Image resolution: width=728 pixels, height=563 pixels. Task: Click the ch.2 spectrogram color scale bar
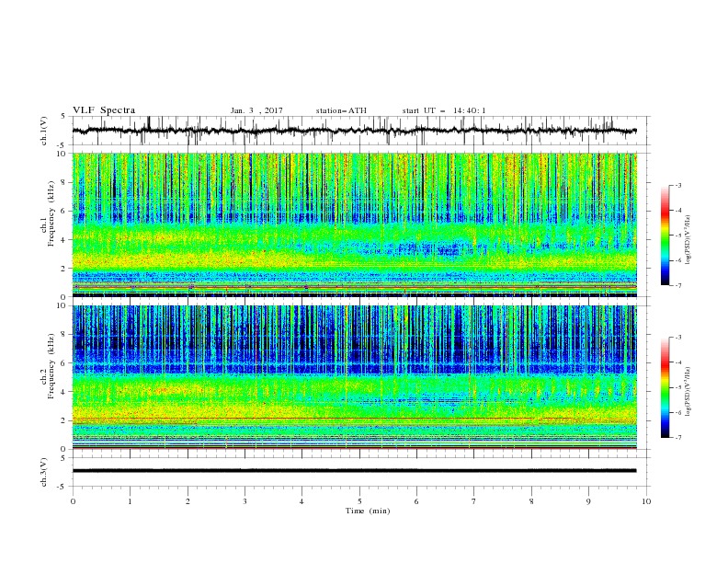click(x=665, y=387)
